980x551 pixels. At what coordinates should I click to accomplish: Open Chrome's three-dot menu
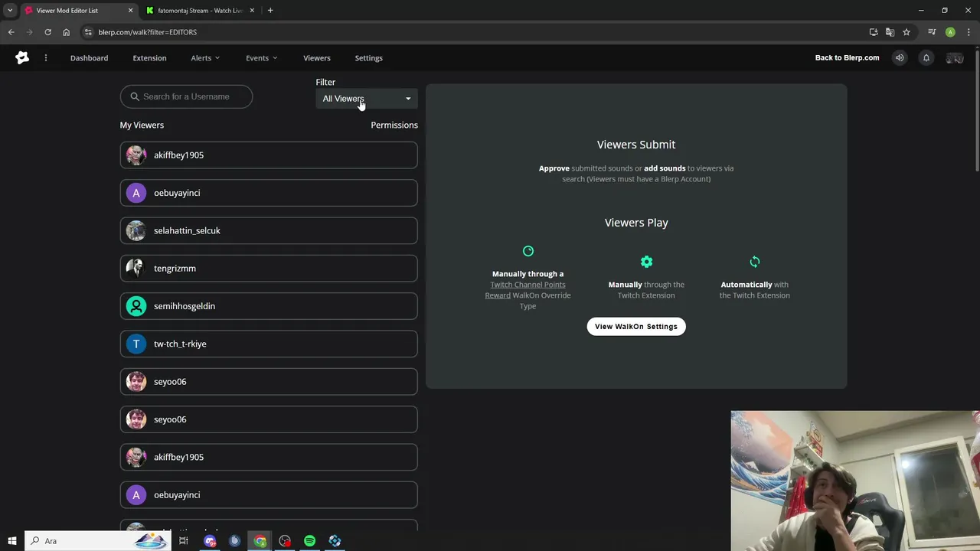click(x=968, y=32)
